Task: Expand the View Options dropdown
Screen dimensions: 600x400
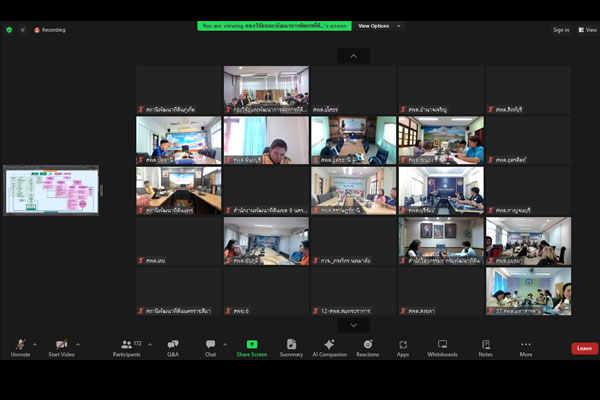Action: coord(380,26)
